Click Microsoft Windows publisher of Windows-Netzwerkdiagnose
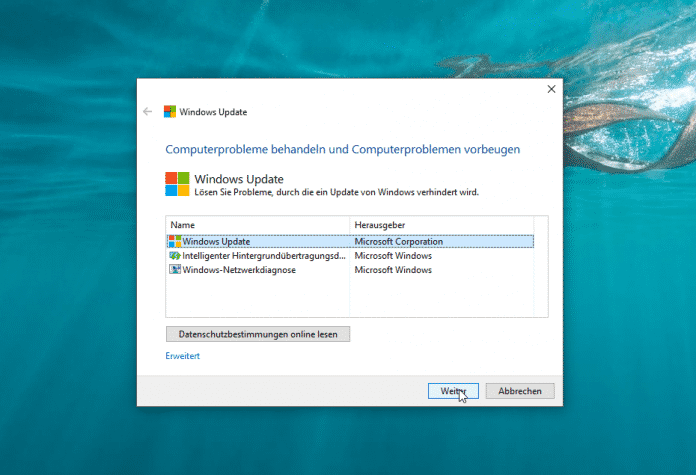This screenshot has height=475, width=696. pyautogui.click(x=393, y=269)
